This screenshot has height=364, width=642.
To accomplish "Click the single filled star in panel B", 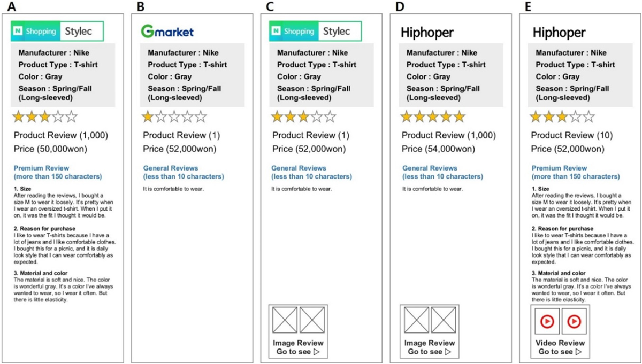I will point(147,116).
